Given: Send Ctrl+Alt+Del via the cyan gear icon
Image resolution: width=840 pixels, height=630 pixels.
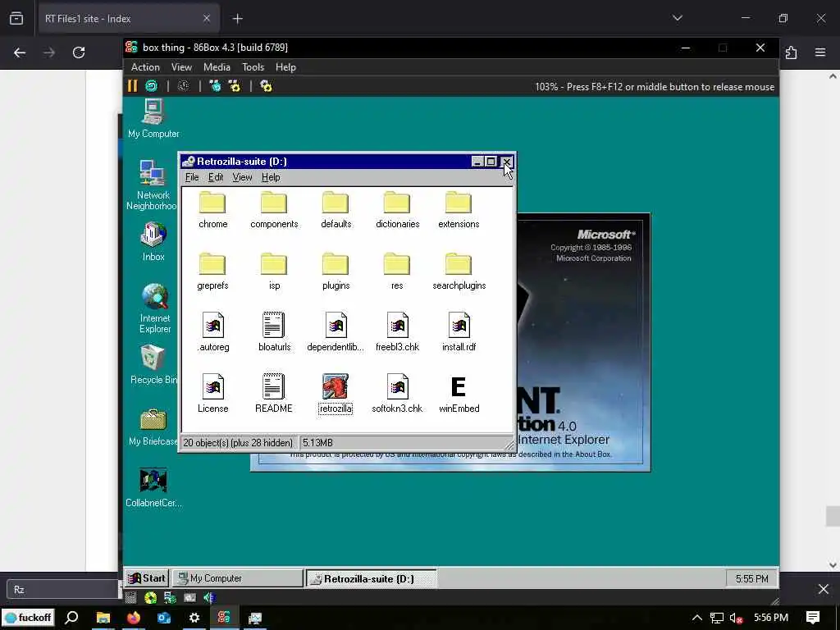Looking at the screenshot, I should pos(216,85).
